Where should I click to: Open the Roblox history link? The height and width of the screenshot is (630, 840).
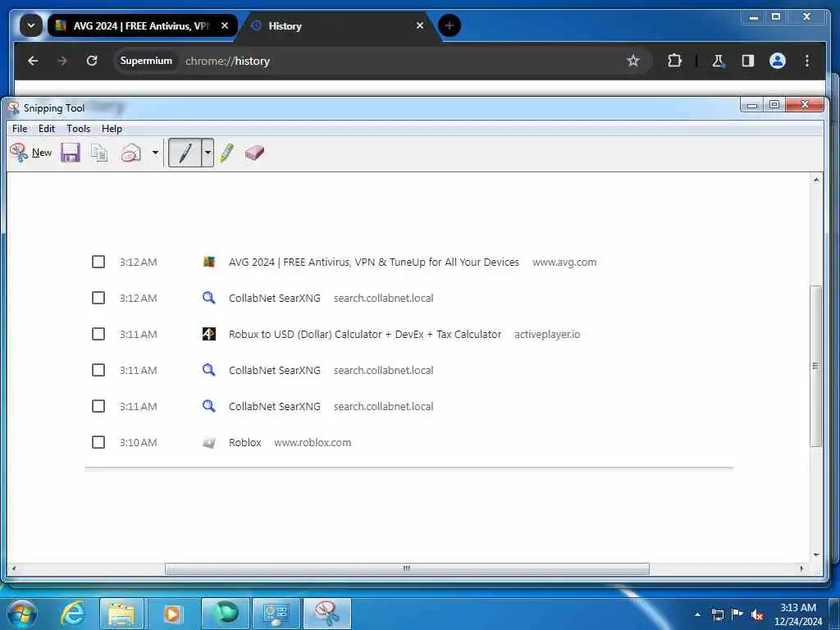coord(244,442)
